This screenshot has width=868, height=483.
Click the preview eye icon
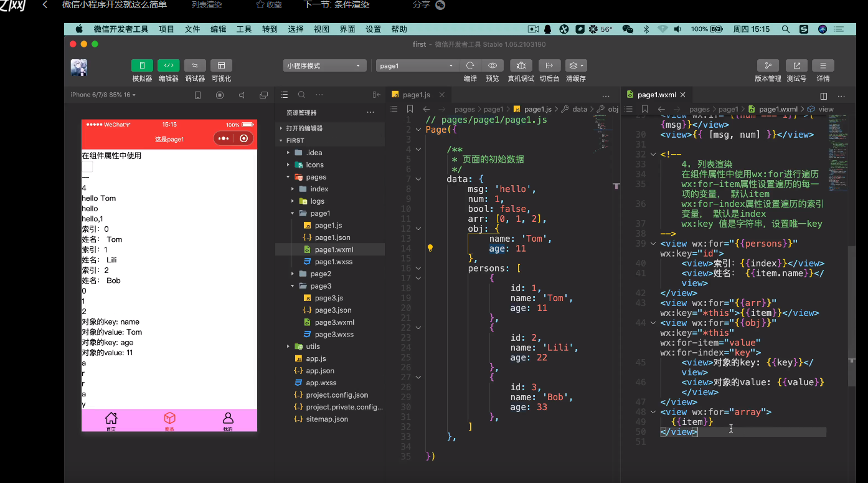tap(492, 65)
